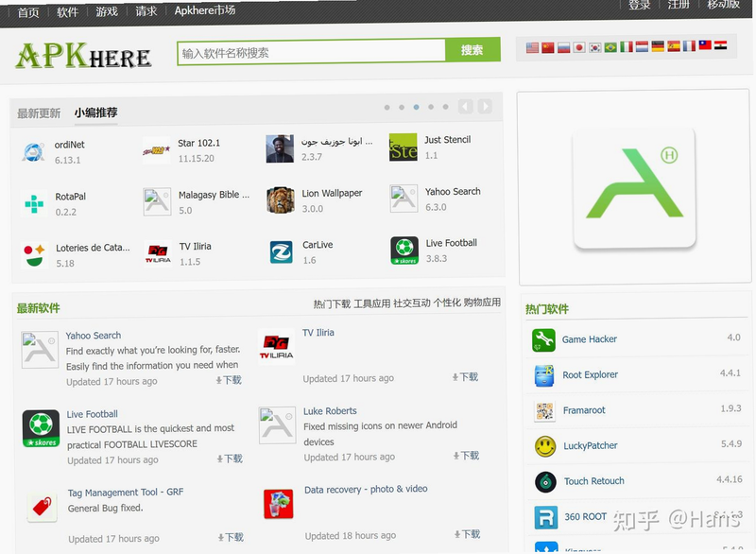Click the Root Explorer icon
Image resolution: width=756 pixels, height=554 pixels.
[x=544, y=375]
